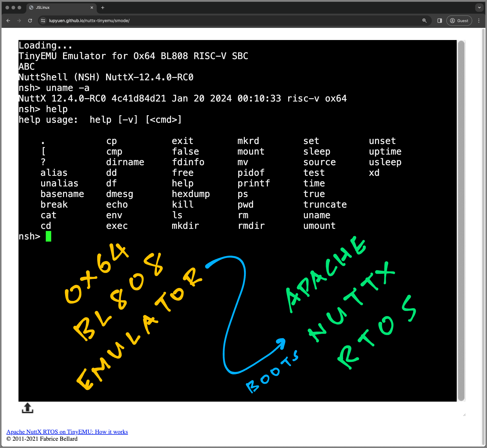This screenshot has width=487, height=448.
Task: Click the 'dirname' command text
Action: coord(125,162)
